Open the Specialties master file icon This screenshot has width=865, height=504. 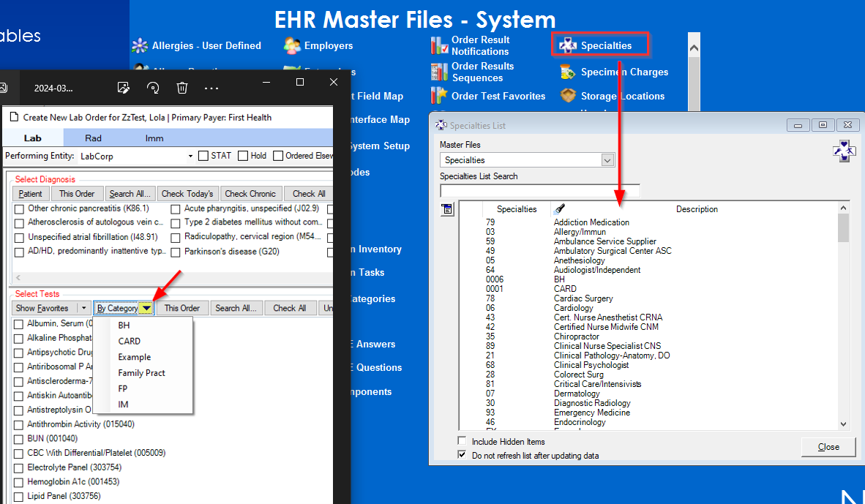pyautogui.click(x=568, y=46)
